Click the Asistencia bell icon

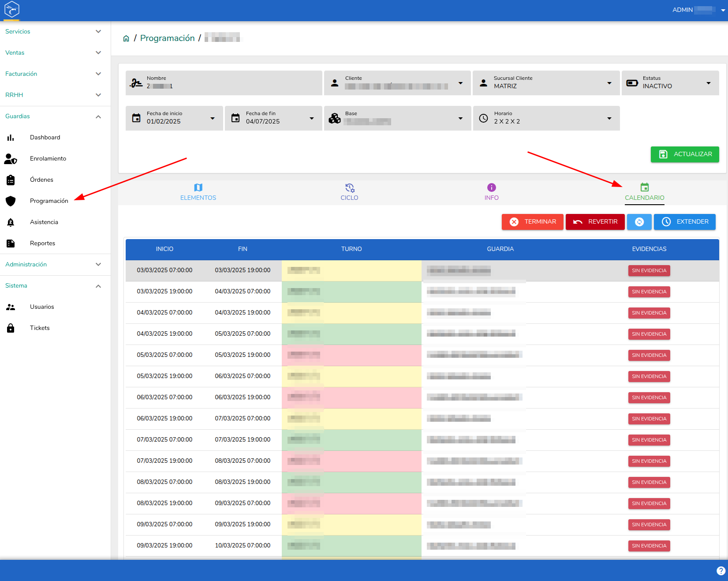(x=11, y=222)
